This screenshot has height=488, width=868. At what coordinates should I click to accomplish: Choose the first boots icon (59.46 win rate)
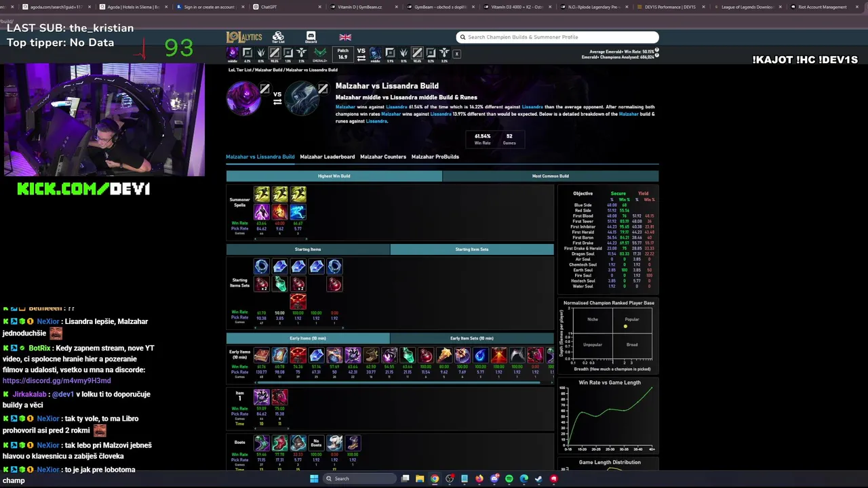(x=262, y=443)
